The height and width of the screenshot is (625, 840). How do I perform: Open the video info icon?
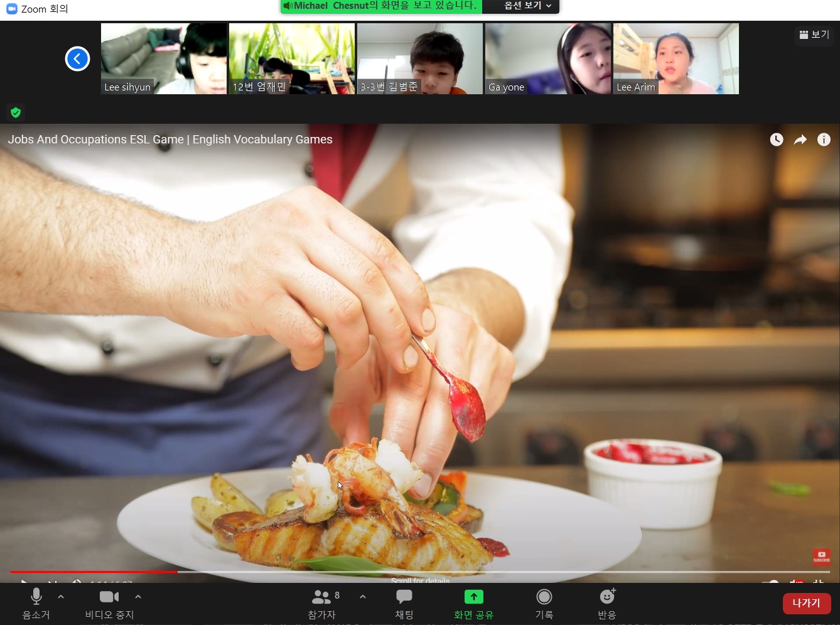pyautogui.click(x=824, y=139)
